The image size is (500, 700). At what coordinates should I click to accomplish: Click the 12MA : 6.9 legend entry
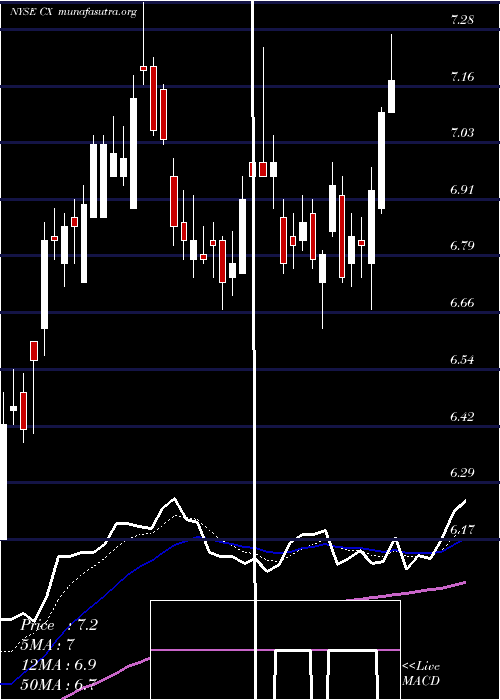[x=58, y=665]
